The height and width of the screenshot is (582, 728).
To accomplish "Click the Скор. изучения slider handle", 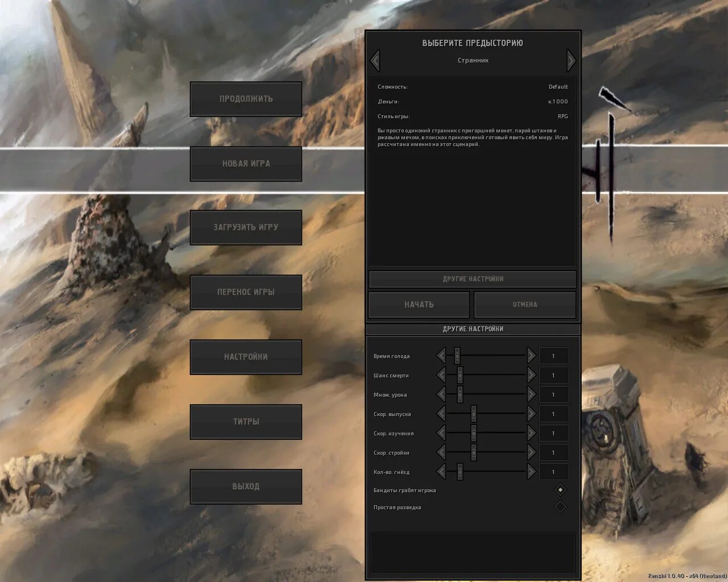I will pos(473,433).
